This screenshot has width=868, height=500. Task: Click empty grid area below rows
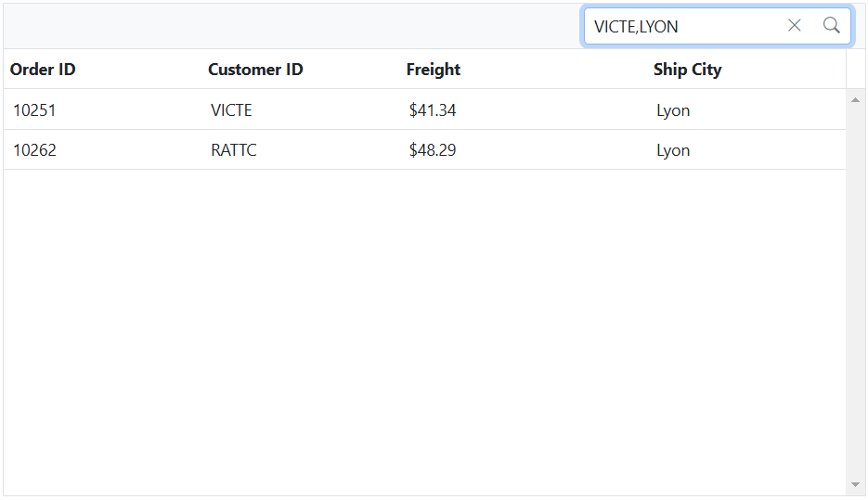tap(424, 332)
